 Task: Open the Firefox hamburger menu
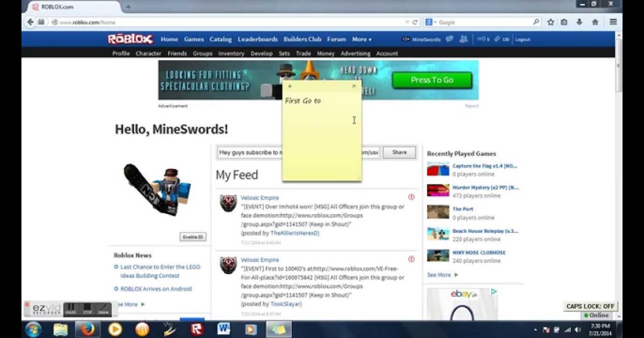coord(613,23)
